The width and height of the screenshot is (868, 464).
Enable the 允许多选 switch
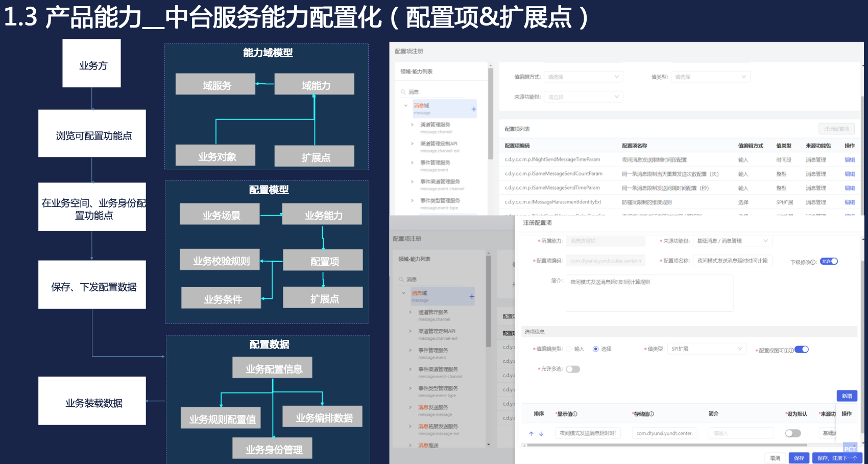coord(573,369)
